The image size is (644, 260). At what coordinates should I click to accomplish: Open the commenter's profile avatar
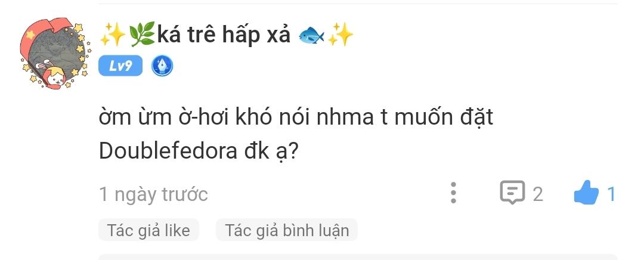click(55, 54)
